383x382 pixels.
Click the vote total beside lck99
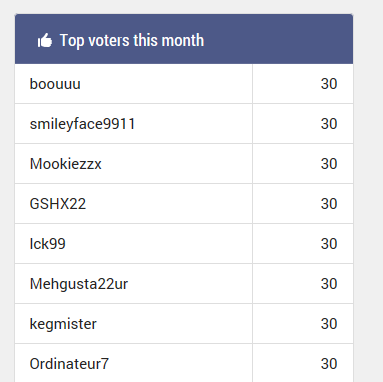click(329, 244)
